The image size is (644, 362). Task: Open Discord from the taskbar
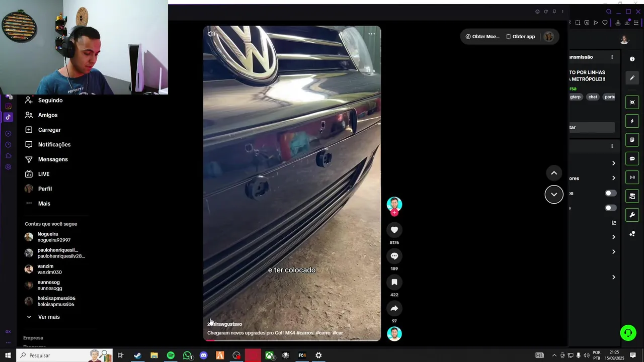point(203,355)
